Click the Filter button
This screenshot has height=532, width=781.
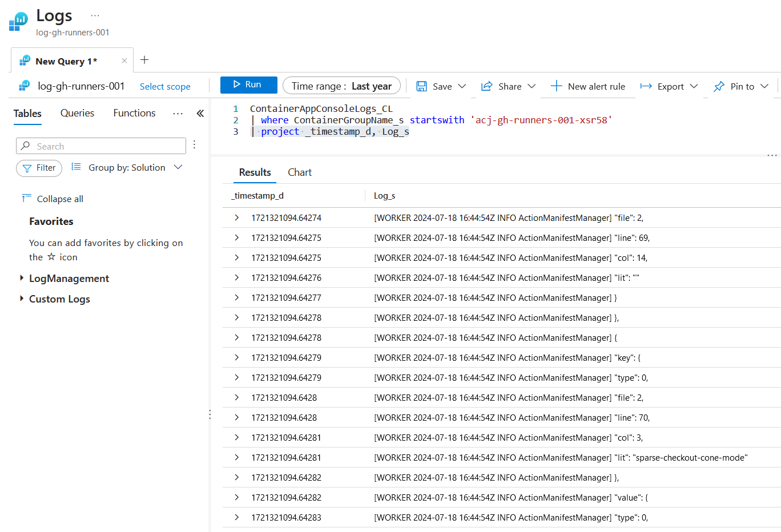pyautogui.click(x=39, y=168)
